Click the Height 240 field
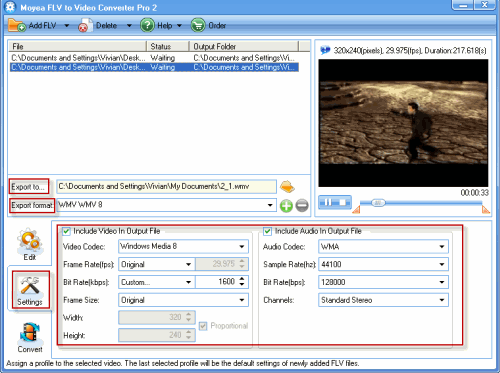The height and width of the screenshot is (373, 500). click(x=157, y=335)
